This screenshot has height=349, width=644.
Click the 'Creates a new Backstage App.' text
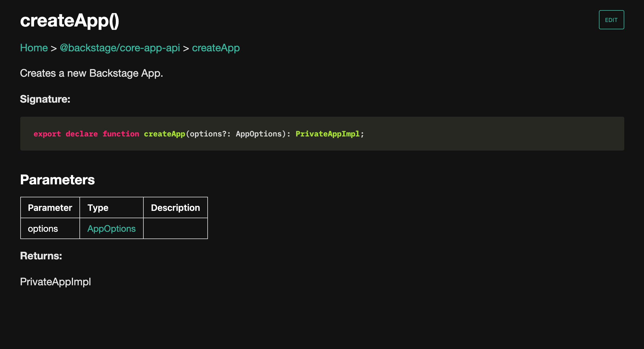(x=92, y=73)
